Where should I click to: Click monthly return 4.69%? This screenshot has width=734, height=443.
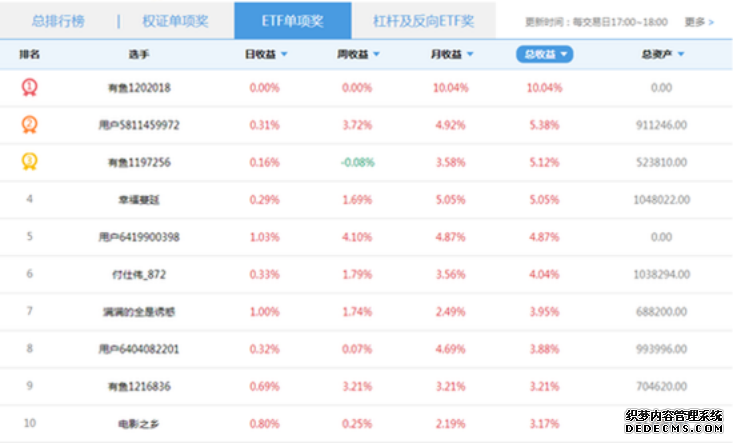tap(451, 349)
